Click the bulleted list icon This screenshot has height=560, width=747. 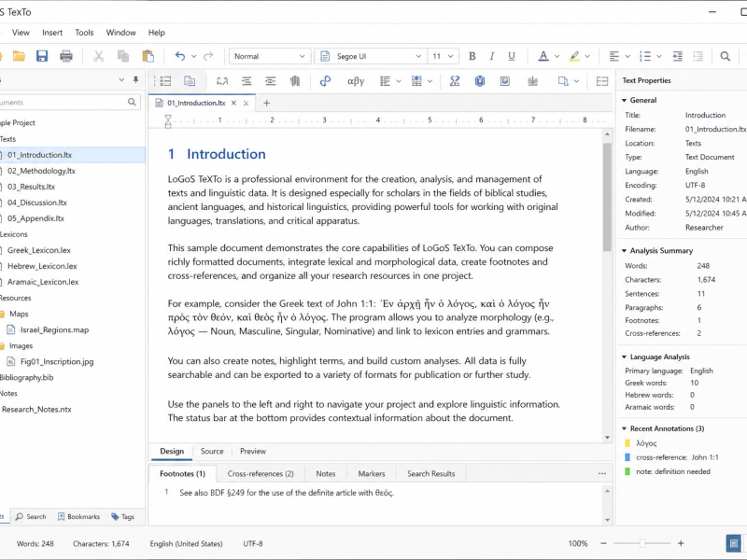coord(645,56)
